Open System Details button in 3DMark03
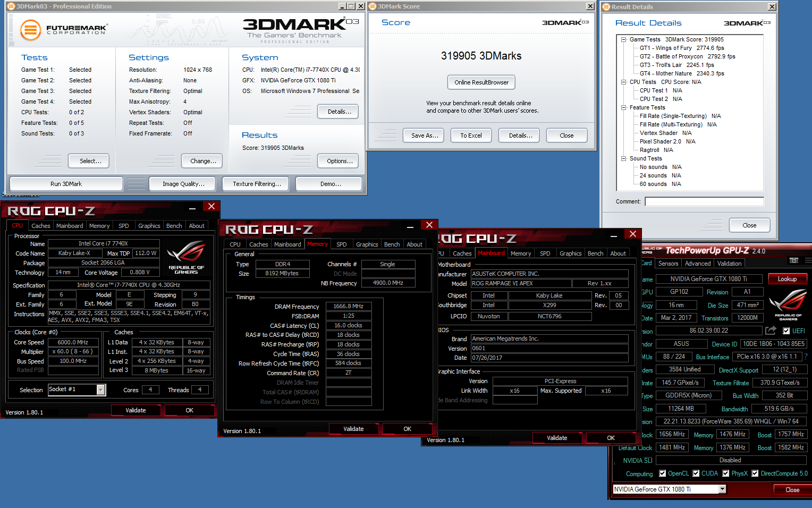The image size is (812, 508). coord(339,112)
